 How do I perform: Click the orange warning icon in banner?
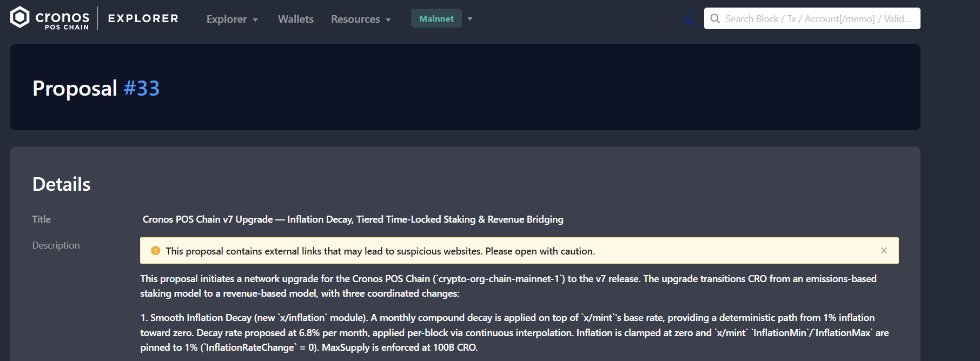pyautogui.click(x=156, y=251)
